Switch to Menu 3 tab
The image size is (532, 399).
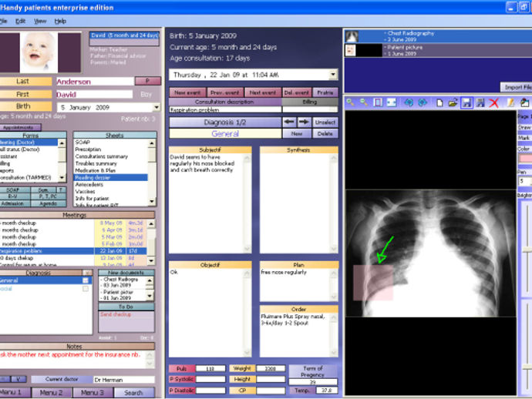click(93, 393)
